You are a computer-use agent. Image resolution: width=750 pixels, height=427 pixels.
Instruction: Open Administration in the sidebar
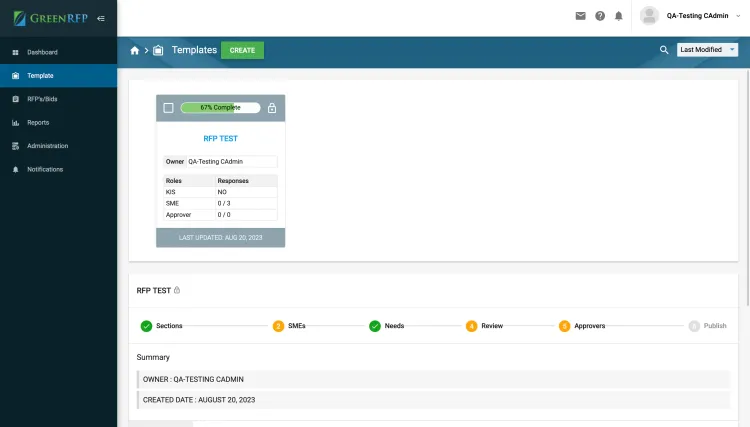click(x=58, y=146)
